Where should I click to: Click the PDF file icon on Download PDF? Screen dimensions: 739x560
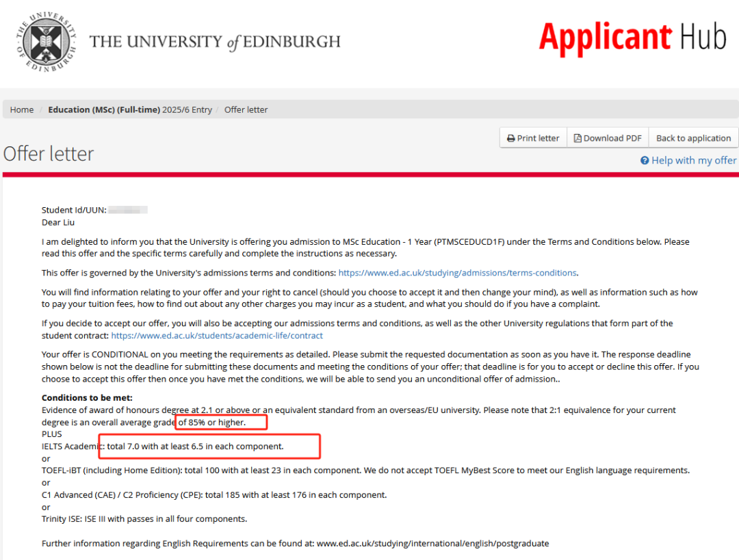coord(578,138)
